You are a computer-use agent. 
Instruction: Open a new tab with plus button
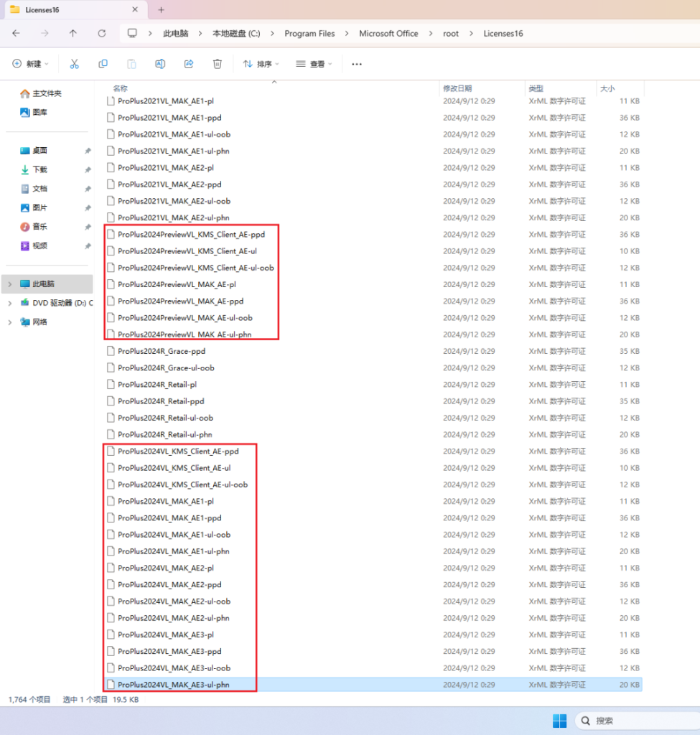pyautogui.click(x=161, y=10)
